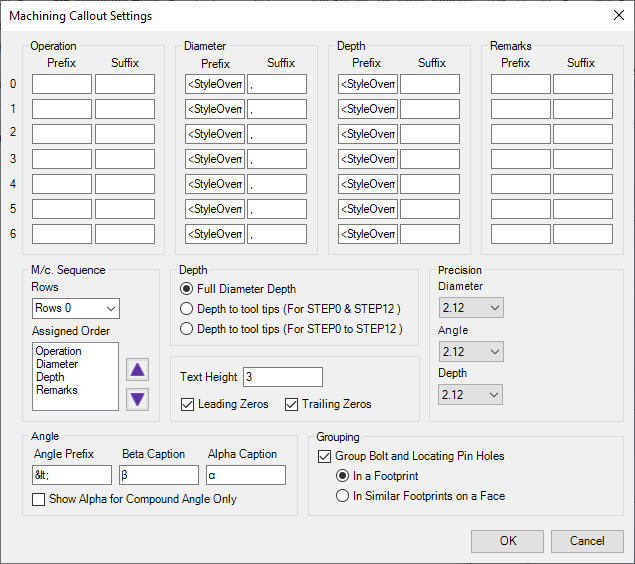
Task: Click the move up arrow for Assigned Order
Action: click(138, 369)
